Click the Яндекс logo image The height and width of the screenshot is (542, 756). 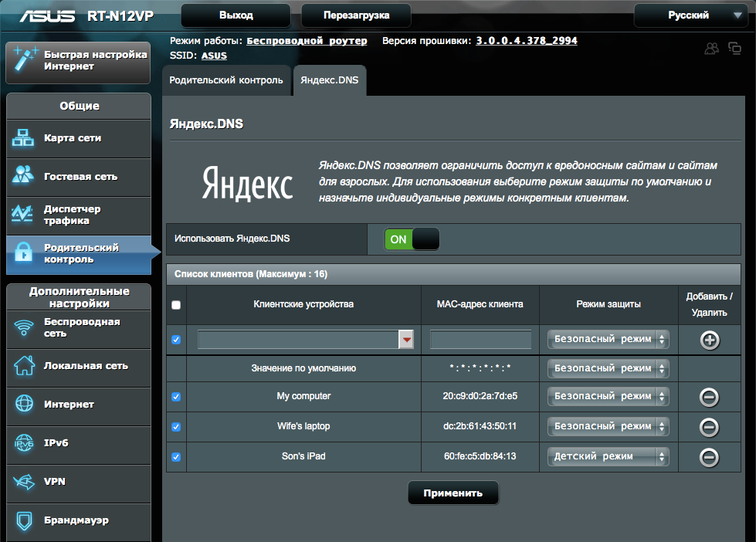pos(247,183)
